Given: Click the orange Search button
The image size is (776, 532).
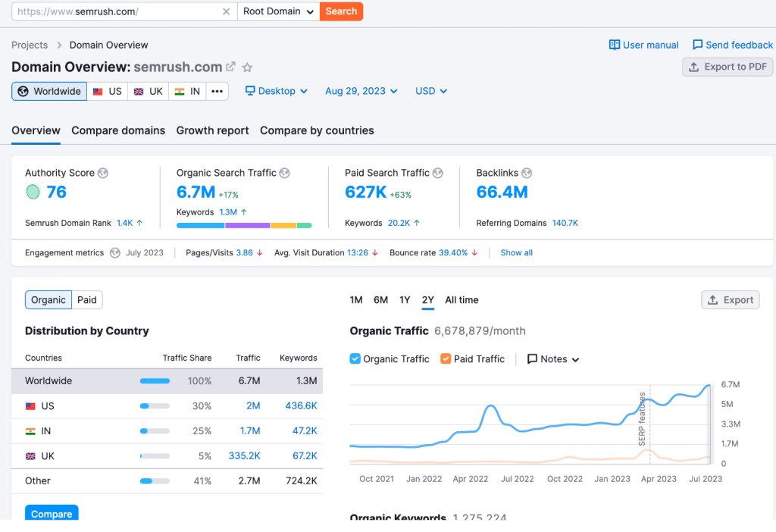Looking at the screenshot, I should [342, 11].
